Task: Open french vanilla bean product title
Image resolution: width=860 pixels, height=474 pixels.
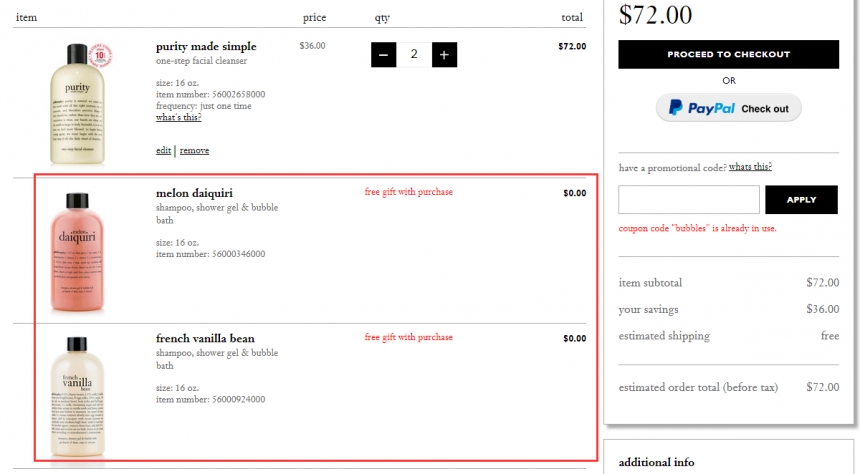Action: coord(205,338)
